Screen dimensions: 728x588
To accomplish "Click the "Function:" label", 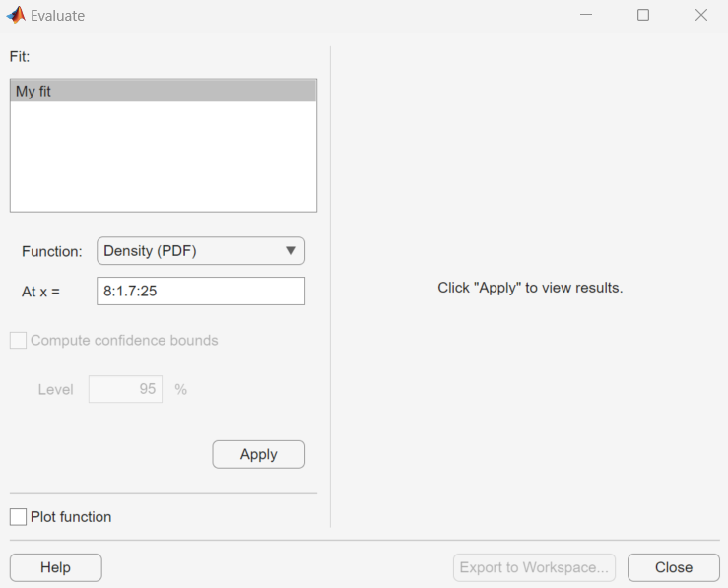I will pyautogui.click(x=51, y=251).
